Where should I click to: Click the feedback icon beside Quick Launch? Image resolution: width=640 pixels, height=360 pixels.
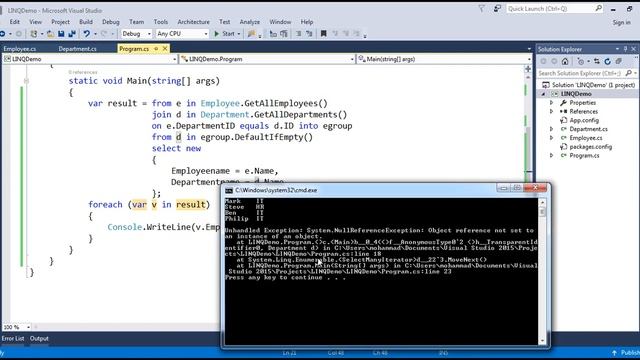tap(497, 9)
